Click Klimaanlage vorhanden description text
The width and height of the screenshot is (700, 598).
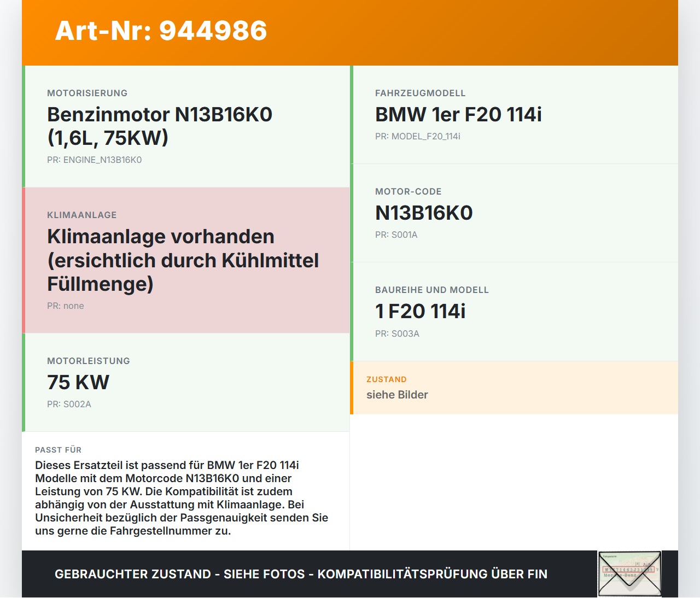point(183,260)
